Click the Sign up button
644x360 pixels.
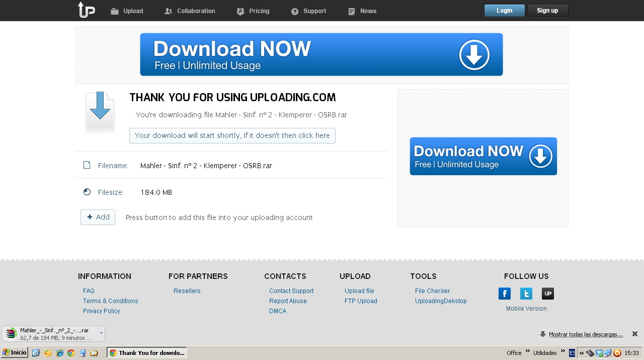(547, 11)
